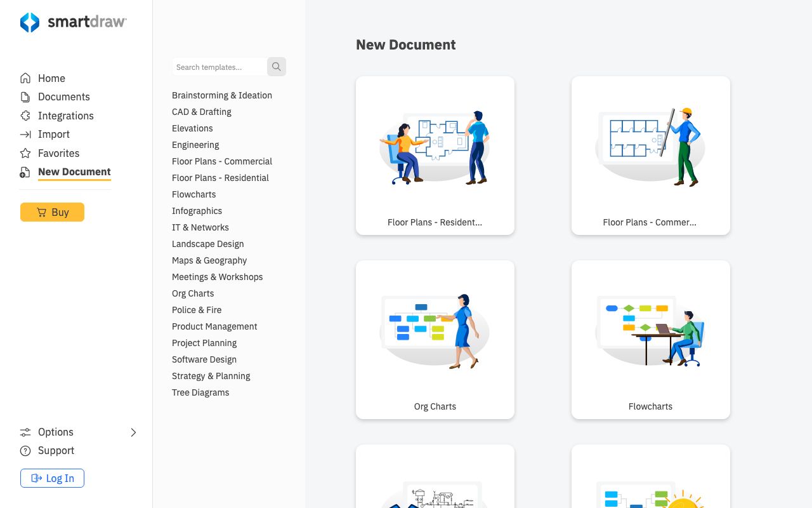This screenshot has width=812, height=508.
Task: Pick Org Charts in the category list
Action: [x=193, y=293]
